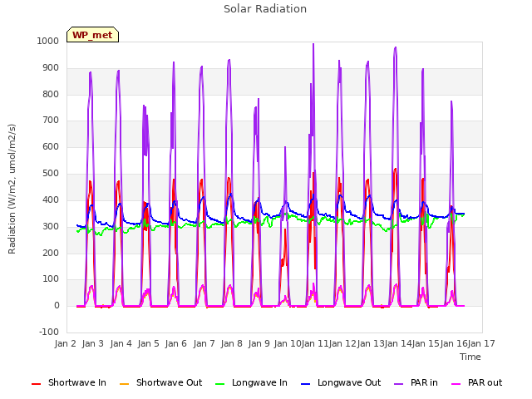The width and height of the screenshot is (532, 399).
Task: Click the Jan 17 date tick label
Action: pyautogui.click(x=481, y=343)
